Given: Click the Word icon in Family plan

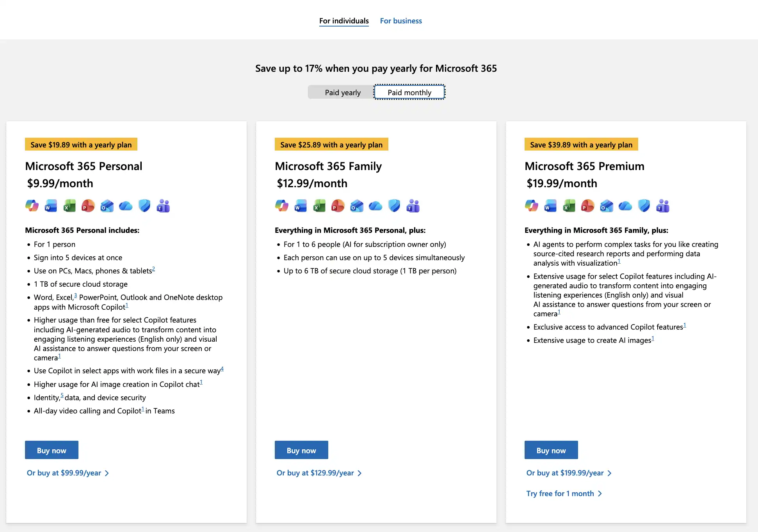Looking at the screenshot, I should coord(301,206).
